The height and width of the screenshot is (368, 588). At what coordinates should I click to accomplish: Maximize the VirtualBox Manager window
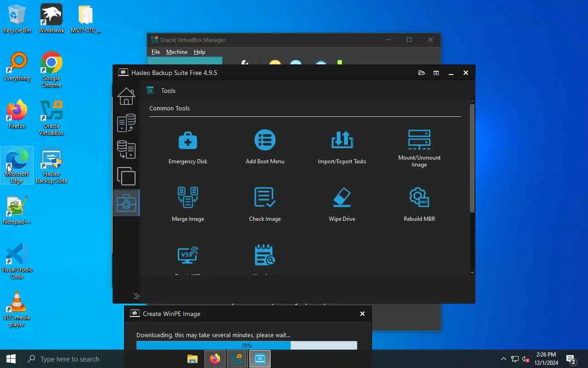click(x=409, y=40)
